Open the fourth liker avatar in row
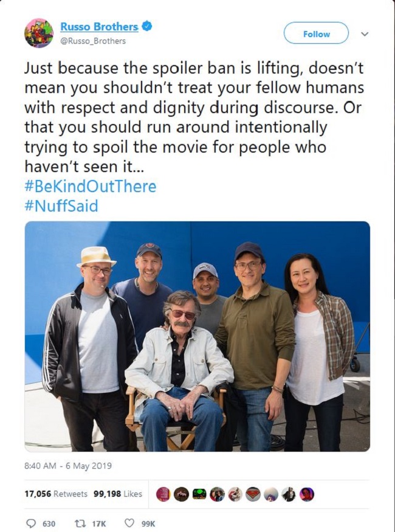Viewport: 395px width, 532px height. pyautogui.click(x=217, y=494)
